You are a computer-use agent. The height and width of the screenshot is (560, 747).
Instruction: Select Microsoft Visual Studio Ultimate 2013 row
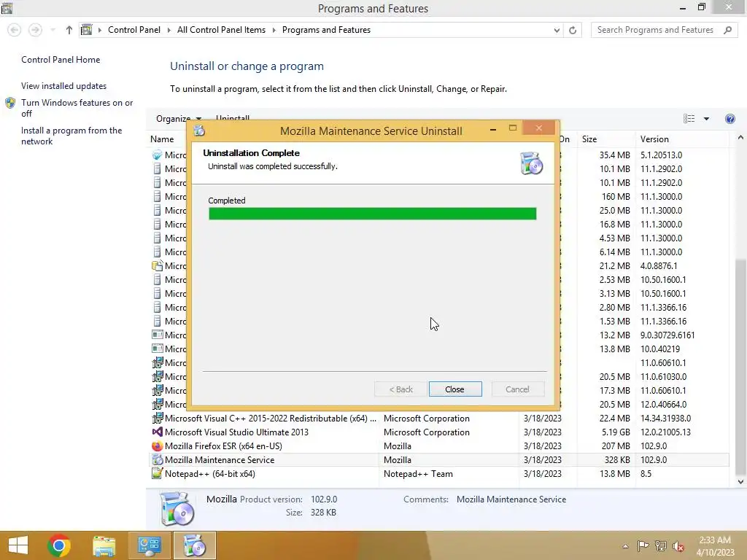coord(439,432)
